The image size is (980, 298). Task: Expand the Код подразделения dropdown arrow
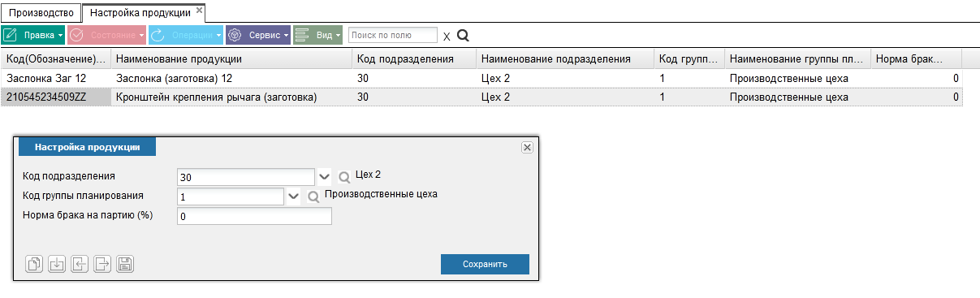[324, 176]
